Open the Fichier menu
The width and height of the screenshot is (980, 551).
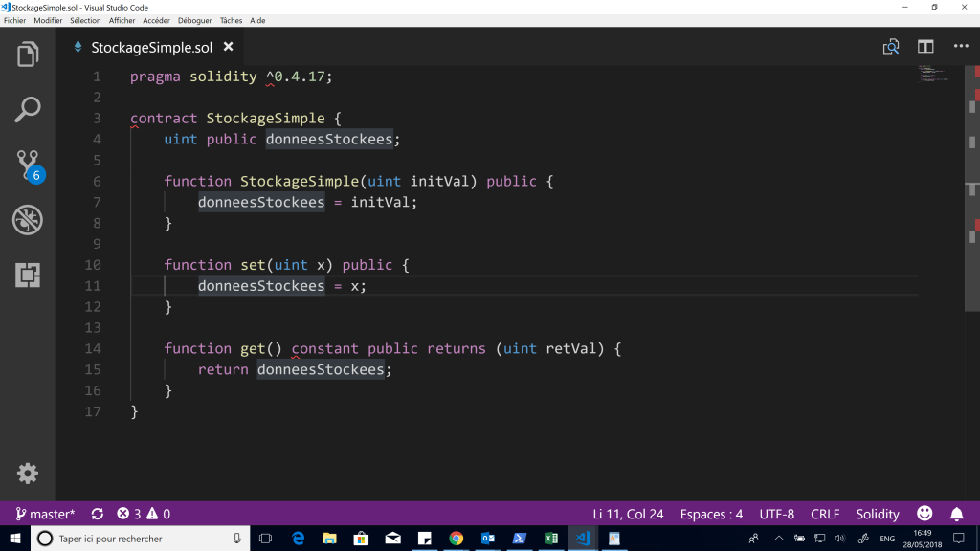click(14, 21)
